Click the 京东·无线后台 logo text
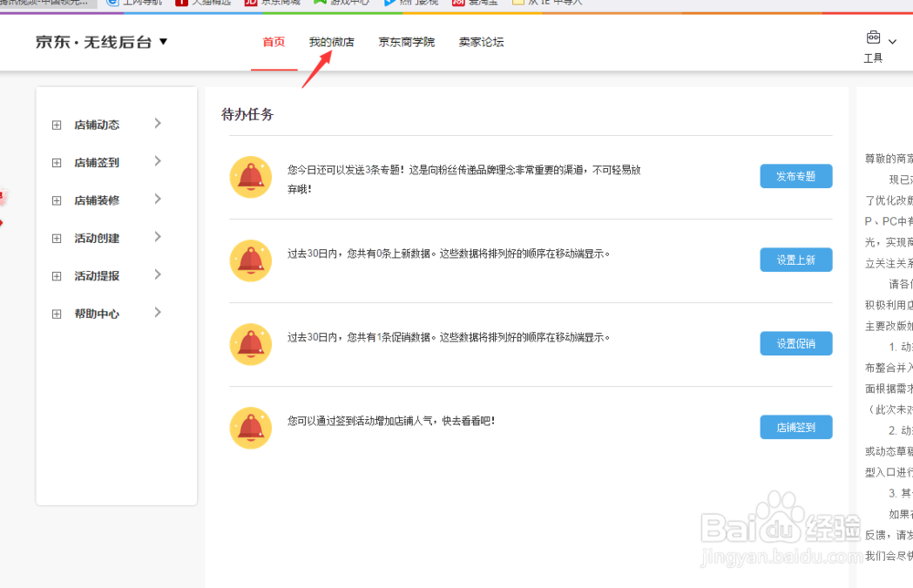The width and height of the screenshot is (913, 588). (94, 42)
